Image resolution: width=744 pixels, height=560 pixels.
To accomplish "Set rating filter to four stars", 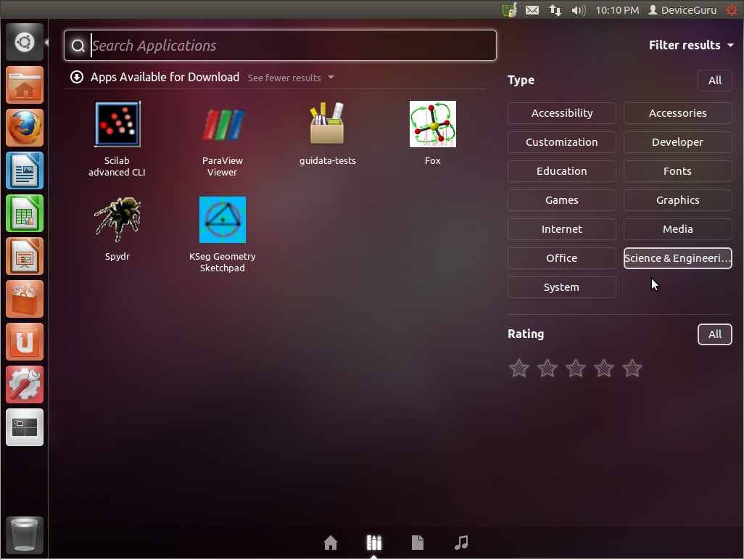I will coord(604,368).
